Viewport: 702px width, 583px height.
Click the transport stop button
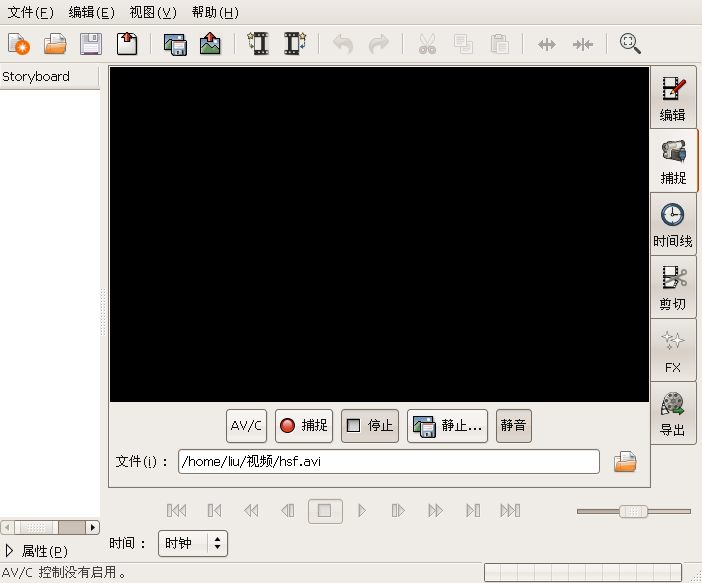pos(325,511)
